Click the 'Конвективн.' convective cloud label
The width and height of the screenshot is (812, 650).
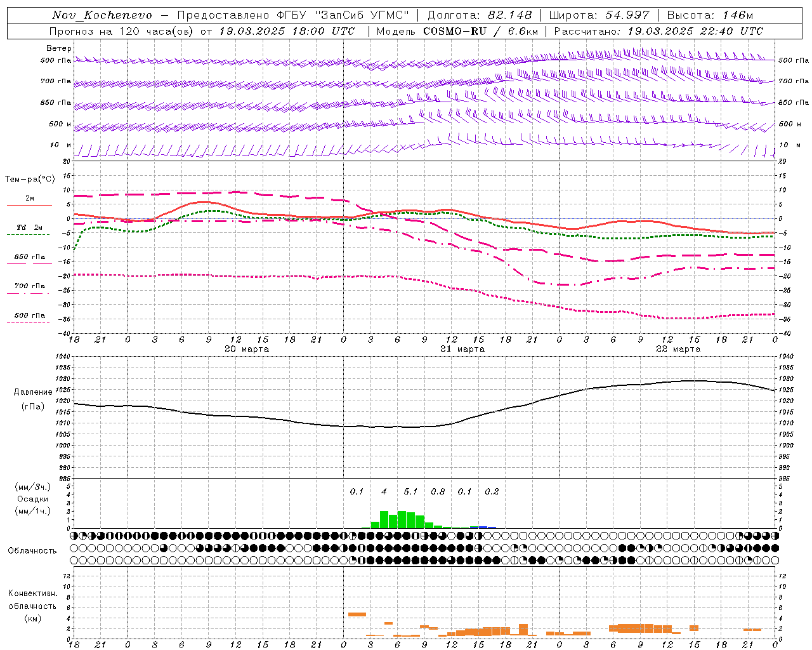coord(32,594)
